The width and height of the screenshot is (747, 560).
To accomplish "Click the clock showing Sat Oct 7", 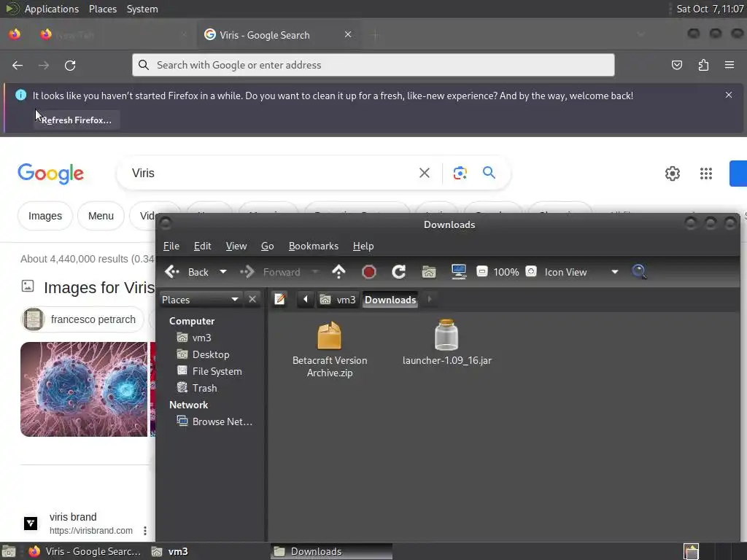I will (710, 9).
